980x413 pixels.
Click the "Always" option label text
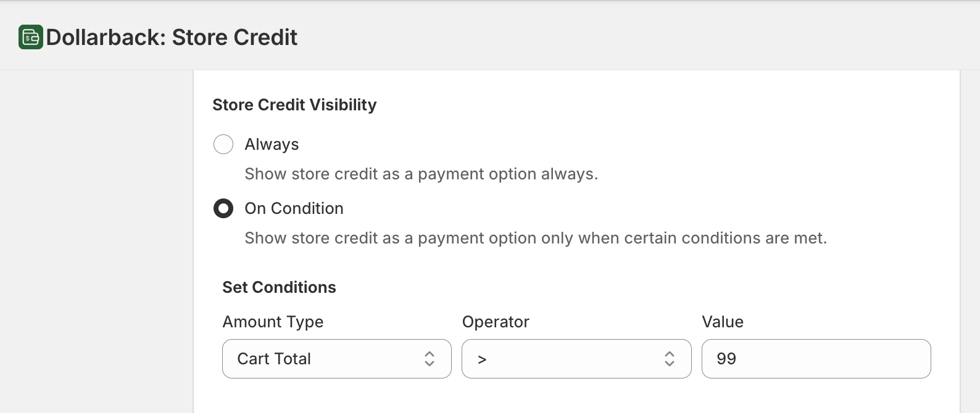tap(272, 144)
